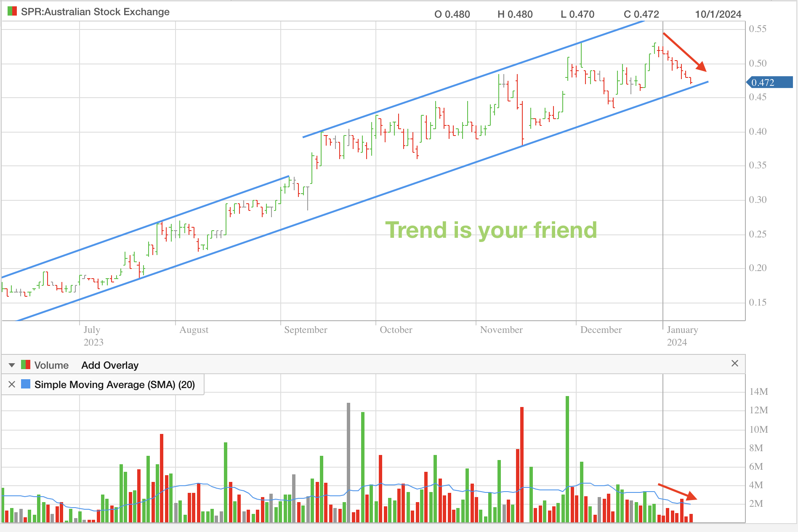
Task: Collapse the Volume panel triangle
Action: (x=12, y=365)
